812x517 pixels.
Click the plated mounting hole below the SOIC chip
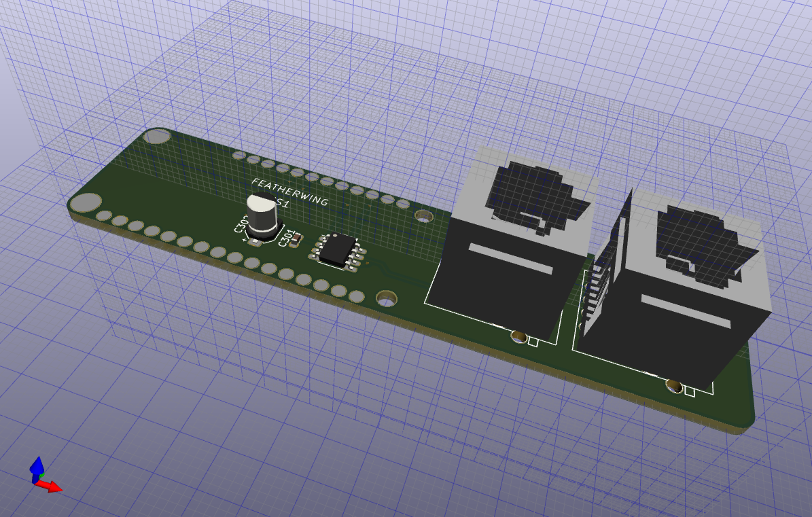point(387,298)
